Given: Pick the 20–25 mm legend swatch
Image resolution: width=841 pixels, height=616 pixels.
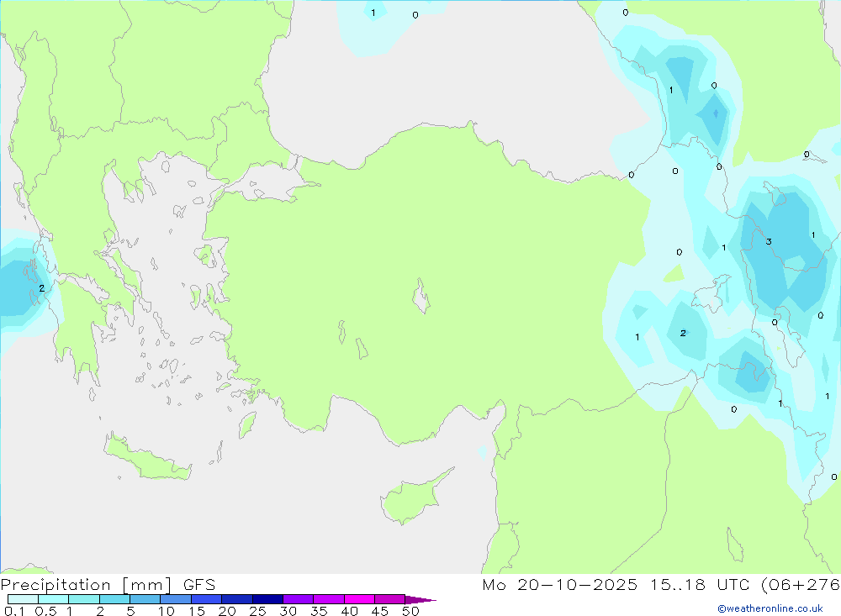Looking at the screenshot, I should click(237, 599).
